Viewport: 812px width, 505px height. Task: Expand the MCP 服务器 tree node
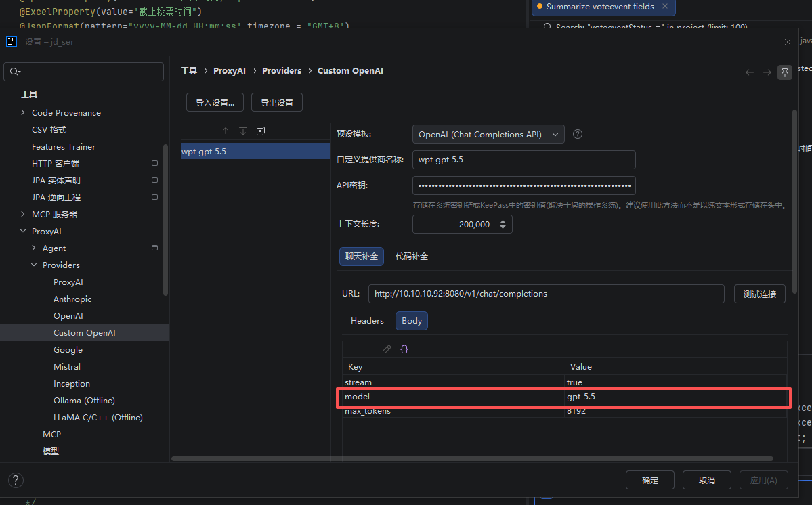point(22,214)
